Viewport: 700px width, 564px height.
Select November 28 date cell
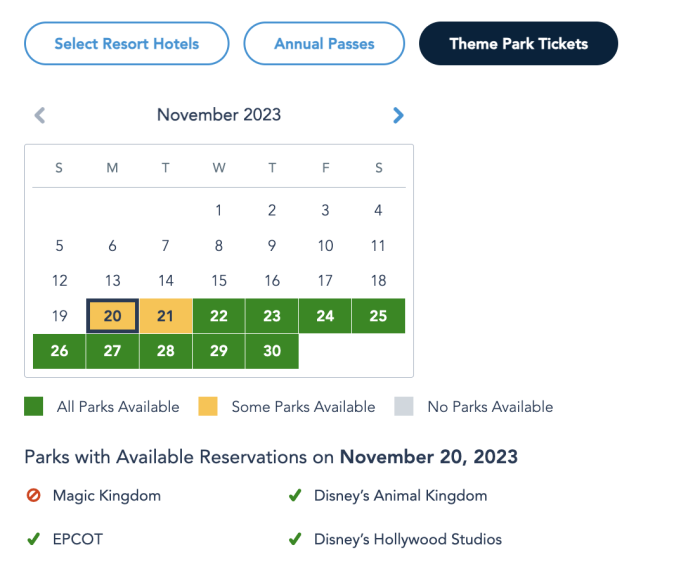click(x=166, y=351)
